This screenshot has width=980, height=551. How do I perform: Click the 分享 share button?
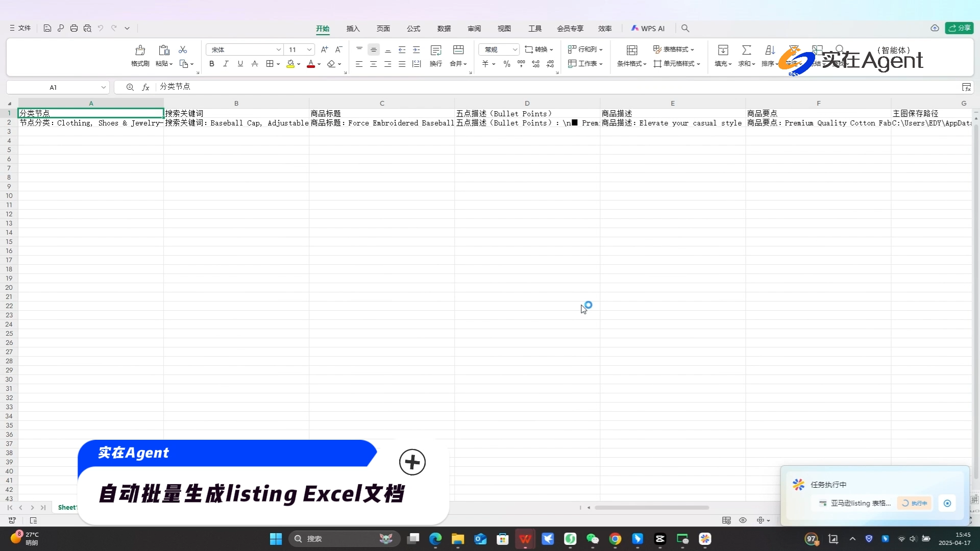(959, 28)
